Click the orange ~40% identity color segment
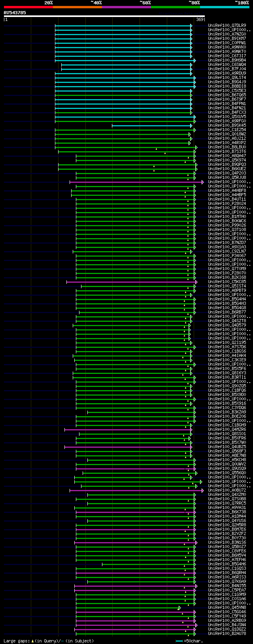 [77, 7]
